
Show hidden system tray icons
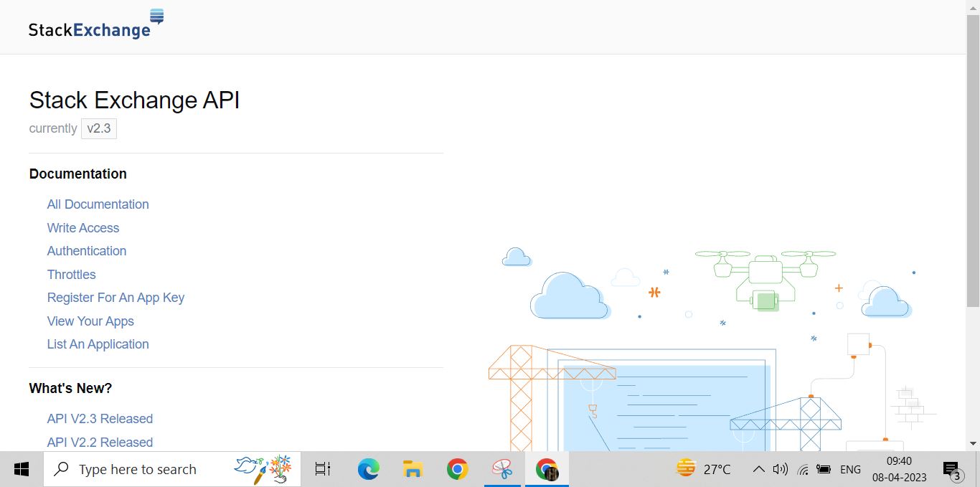tap(758, 469)
